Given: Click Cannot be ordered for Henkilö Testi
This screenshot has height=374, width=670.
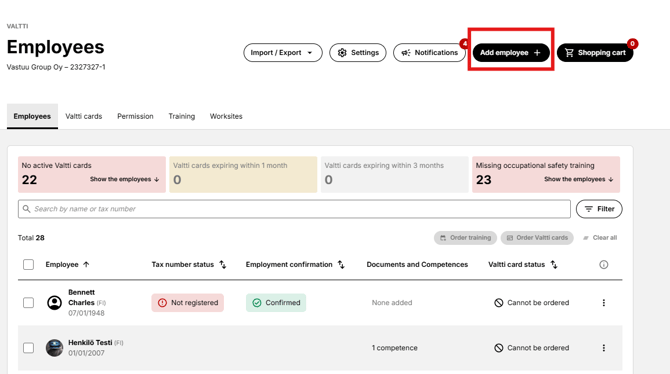Looking at the screenshot, I should pos(532,348).
